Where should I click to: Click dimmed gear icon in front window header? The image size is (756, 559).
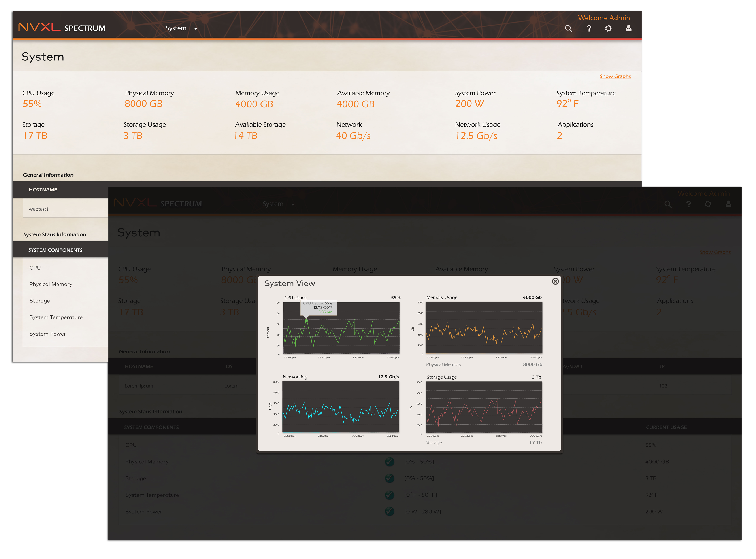coord(708,204)
